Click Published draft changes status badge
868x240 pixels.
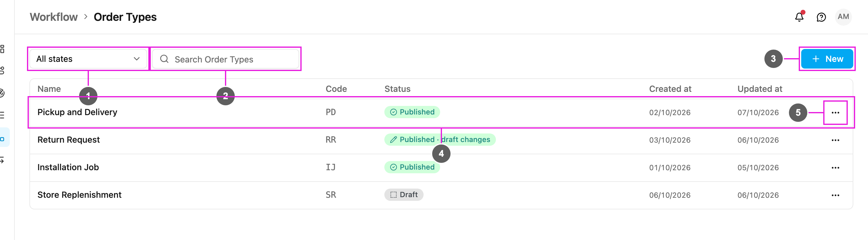pyautogui.click(x=440, y=139)
